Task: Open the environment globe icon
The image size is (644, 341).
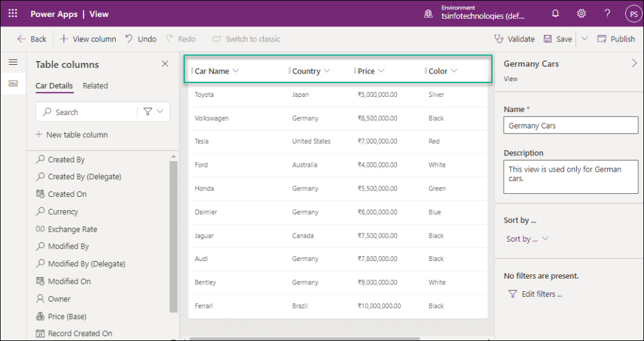Action: click(x=428, y=14)
